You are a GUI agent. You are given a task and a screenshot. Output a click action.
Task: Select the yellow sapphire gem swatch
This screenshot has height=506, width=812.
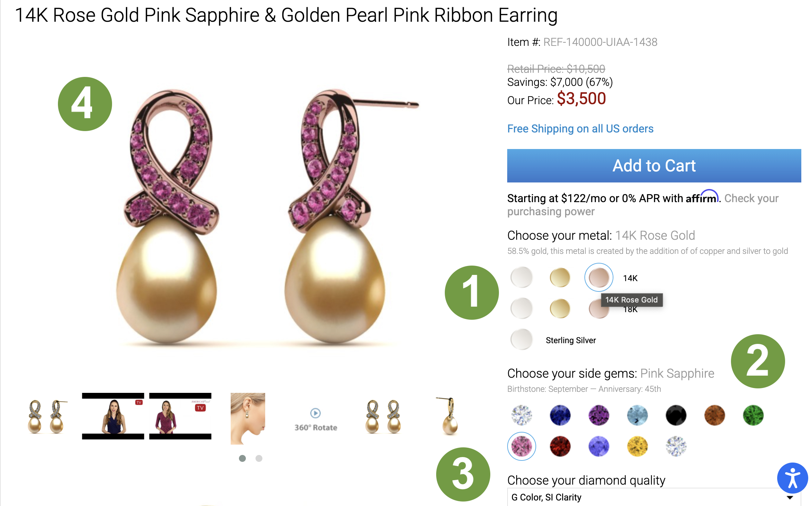coord(637,446)
